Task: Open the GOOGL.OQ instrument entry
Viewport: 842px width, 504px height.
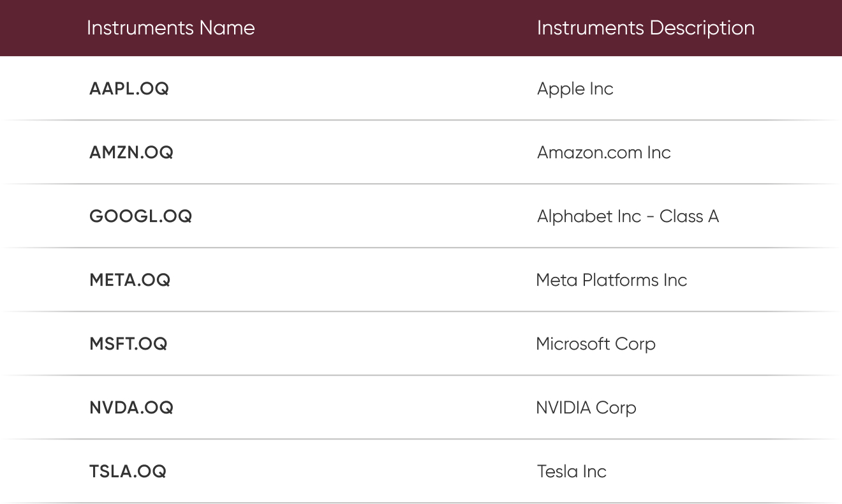Action: (x=140, y=216)
